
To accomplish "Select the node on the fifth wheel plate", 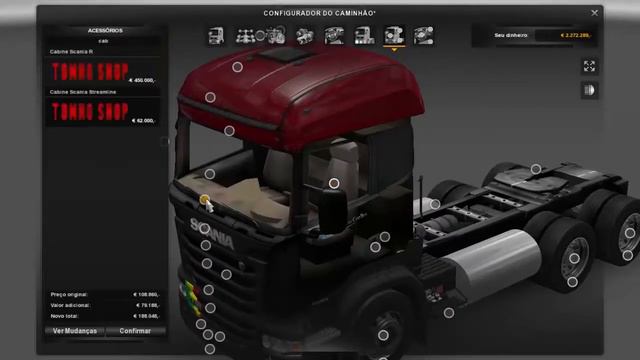I will [536, 169].
